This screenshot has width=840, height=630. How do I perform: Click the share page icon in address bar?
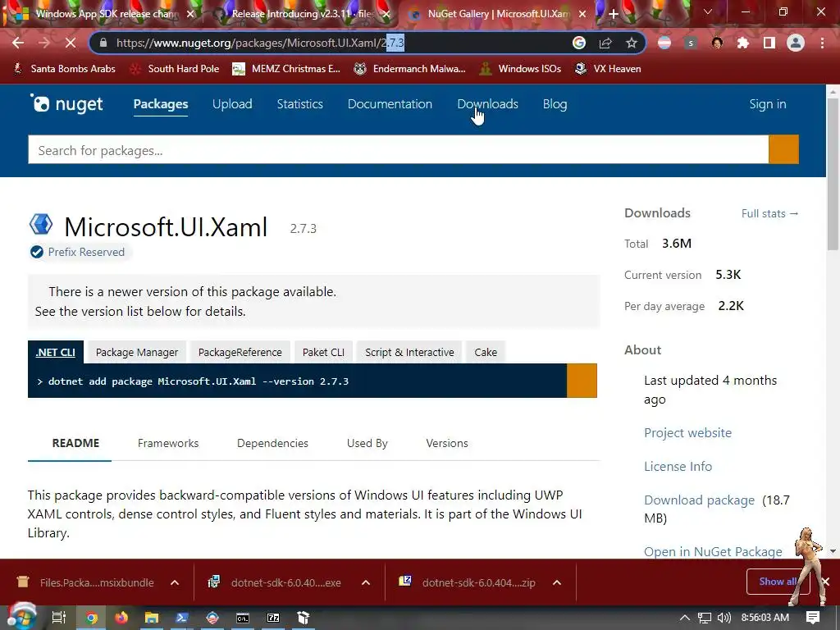coord(605,43)
